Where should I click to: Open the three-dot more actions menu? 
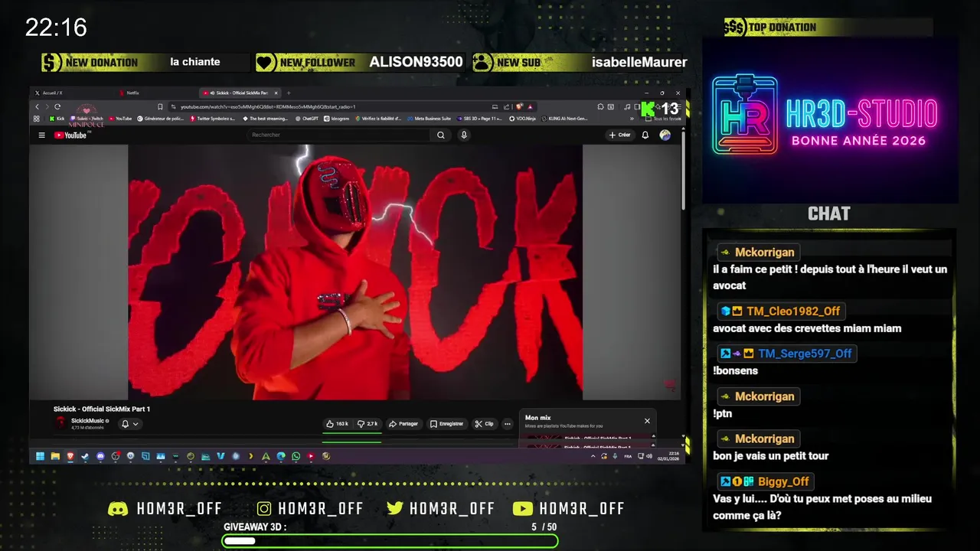507,423
